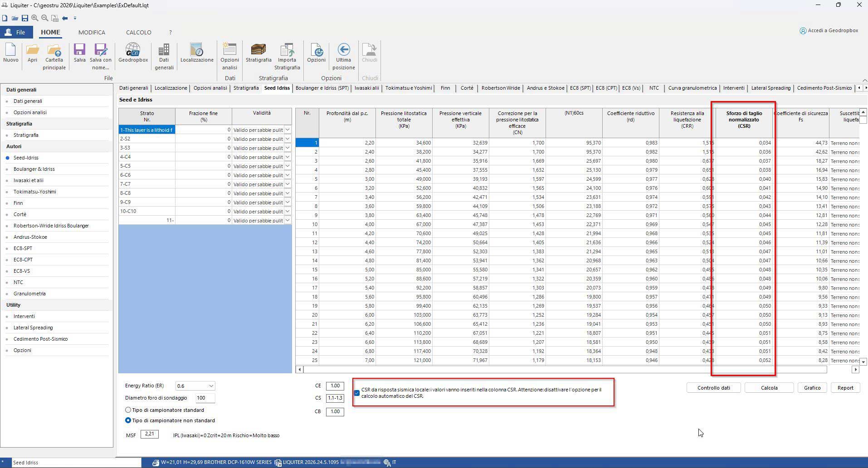Image resolution: width=868 pixels, height=468 pixels.
Task: Expand Validità dropdown for layer 5-C5
Action: tap(288, 166)
